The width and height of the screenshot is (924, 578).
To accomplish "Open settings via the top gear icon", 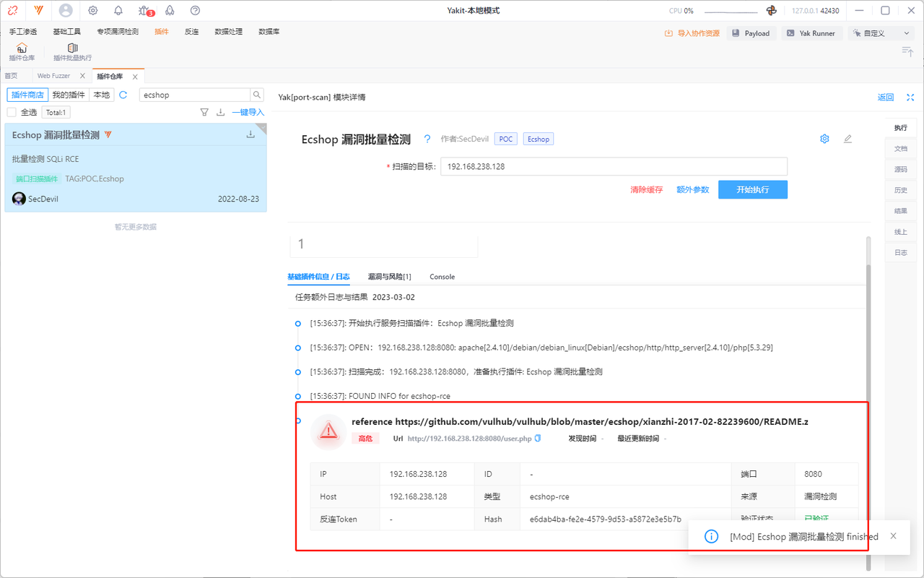I will 93,11.
